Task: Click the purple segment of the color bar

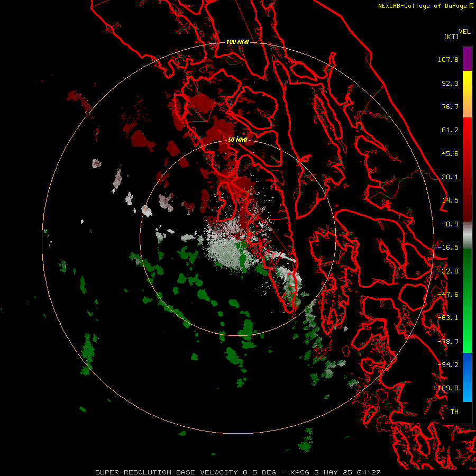Action: coord(467,59)
